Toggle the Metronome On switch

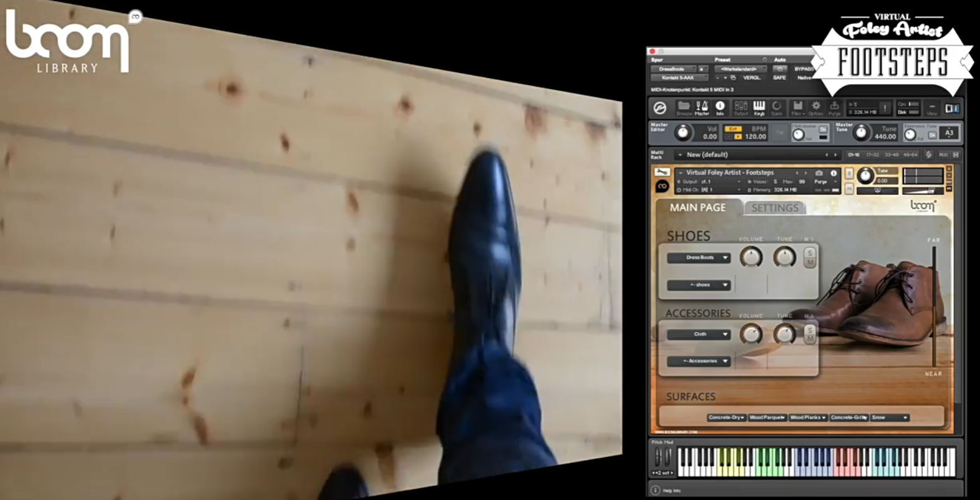[823, 130]
